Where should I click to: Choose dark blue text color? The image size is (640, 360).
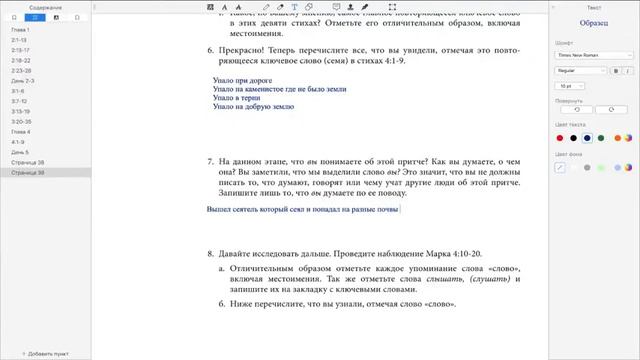coord(587,138)
